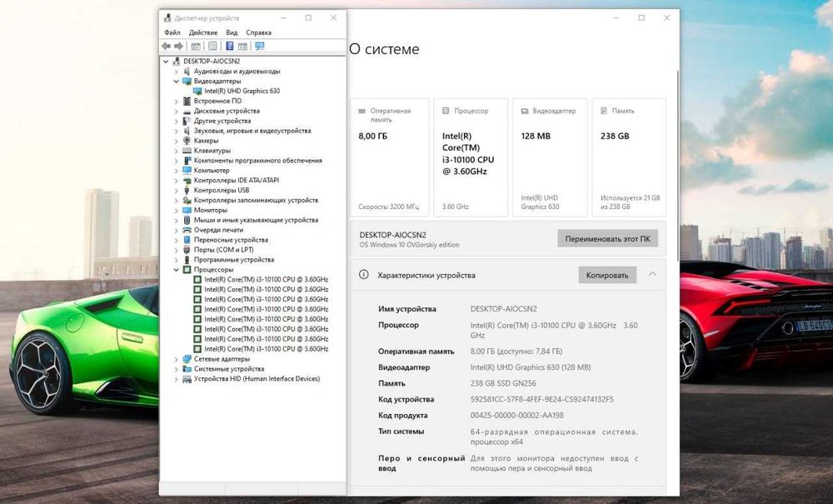Click the mouse icon of Мыши и иные указывающие устройства
The image size is (833, 504).
point(187,220)
